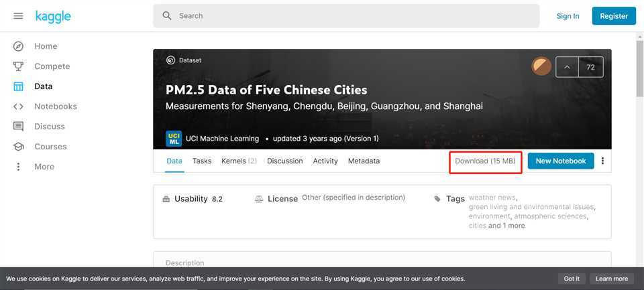This screenshot has height=290, width=644.
Task: Go to Data in sidebar
Action: click(43, 86)
